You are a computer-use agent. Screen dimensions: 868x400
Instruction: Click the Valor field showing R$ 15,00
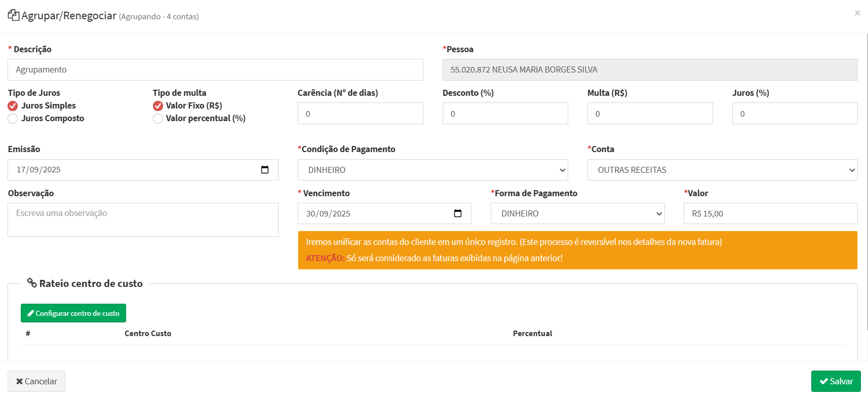(770, 213)
